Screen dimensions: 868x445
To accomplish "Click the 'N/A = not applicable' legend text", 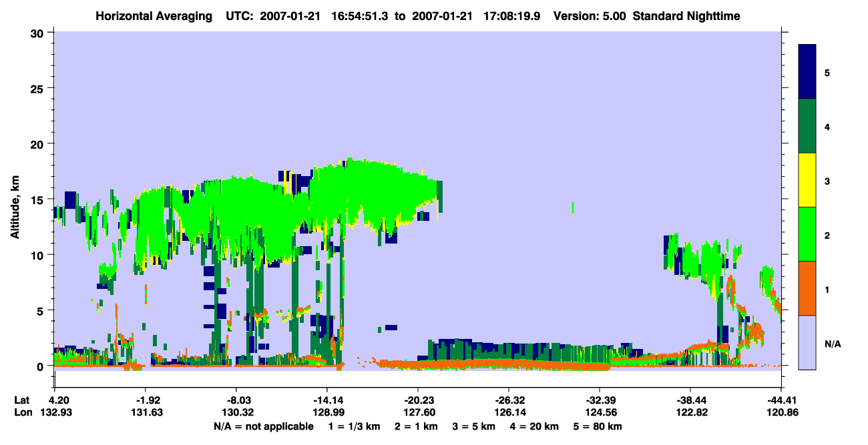I will point(263,426).
